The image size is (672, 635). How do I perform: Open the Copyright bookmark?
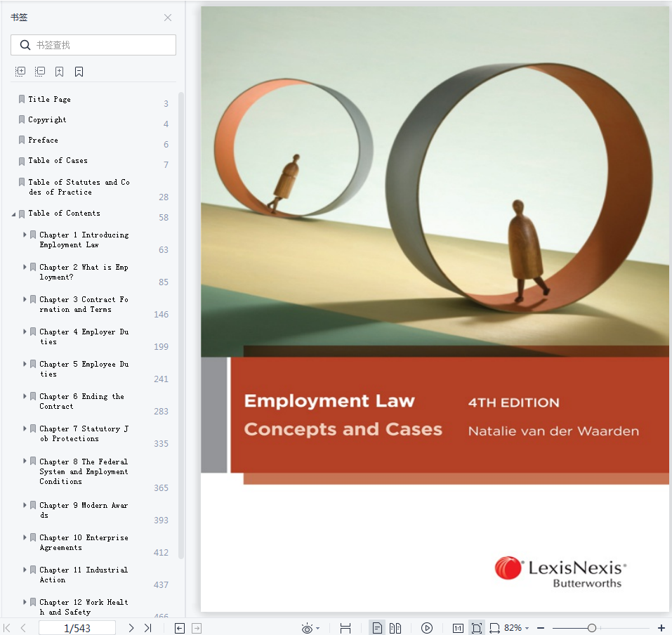point(47,119)
